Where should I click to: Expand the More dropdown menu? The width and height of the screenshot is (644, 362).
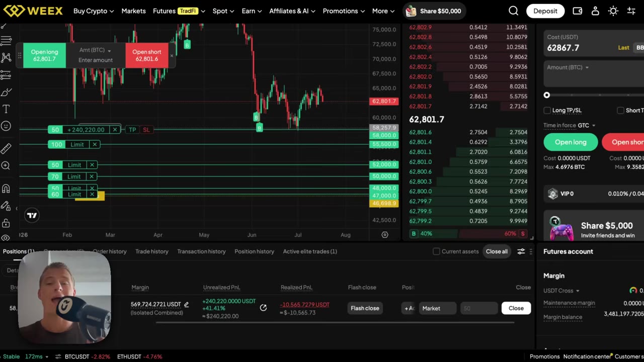tap(383, 11)
